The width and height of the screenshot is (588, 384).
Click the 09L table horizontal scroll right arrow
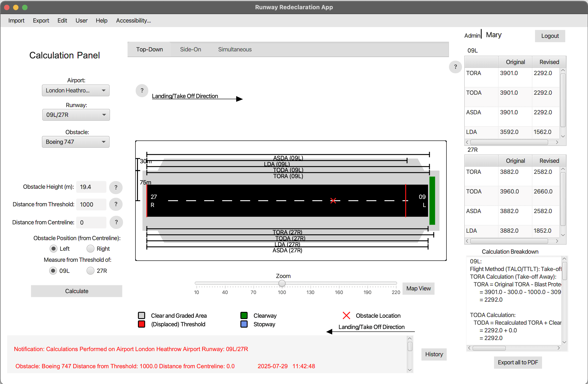[557, 142]
